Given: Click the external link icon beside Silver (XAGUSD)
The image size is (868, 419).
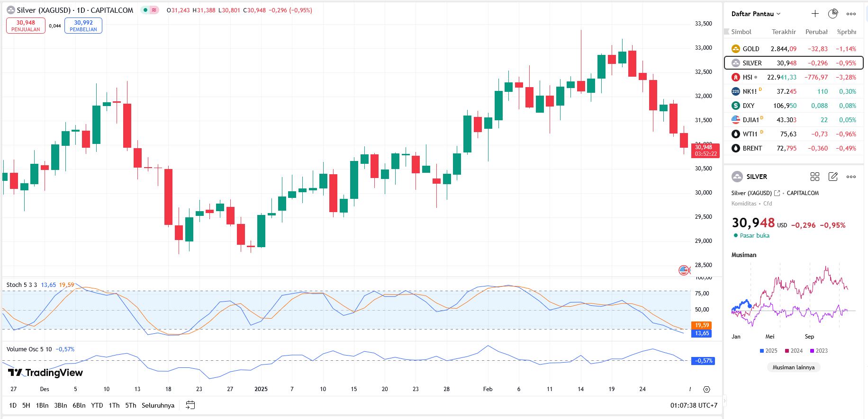Looking at the screenshot, I should coord(777,193).
